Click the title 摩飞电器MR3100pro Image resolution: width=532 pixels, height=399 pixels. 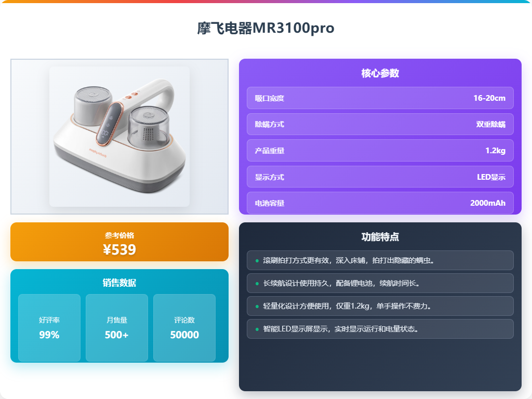265,28
